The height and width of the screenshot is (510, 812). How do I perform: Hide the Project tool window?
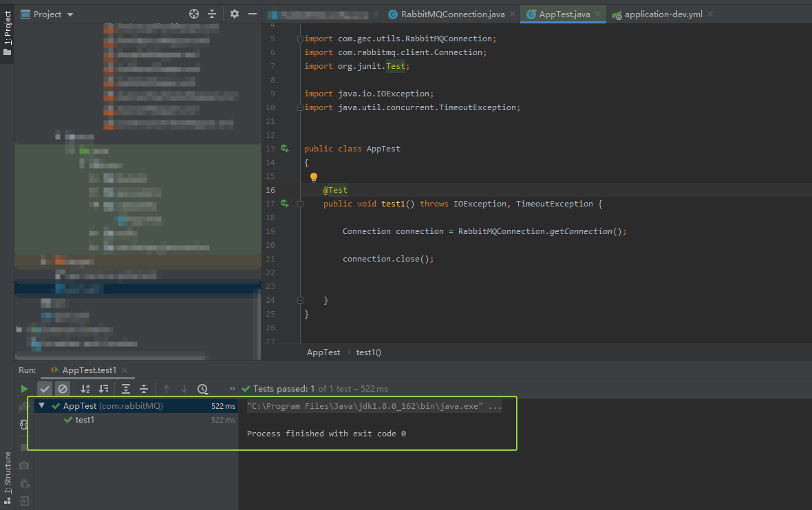pyautogui.click(x=253, y=14)
